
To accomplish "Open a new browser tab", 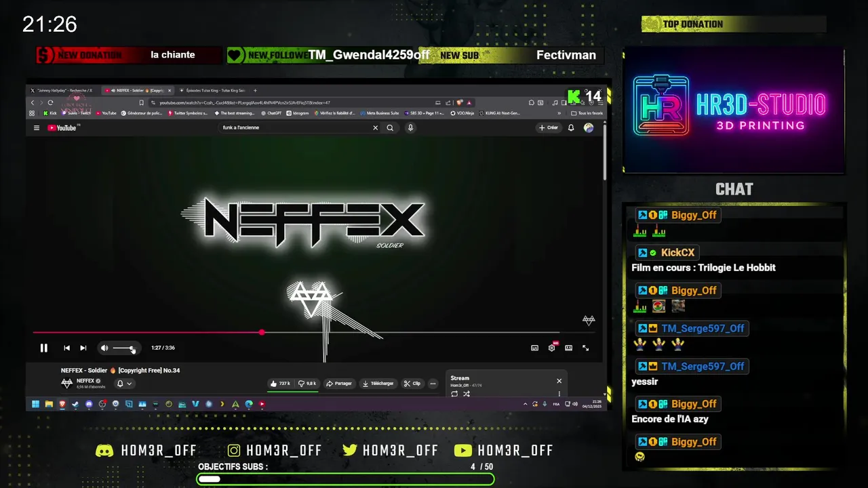I will [x=255, y=90].
